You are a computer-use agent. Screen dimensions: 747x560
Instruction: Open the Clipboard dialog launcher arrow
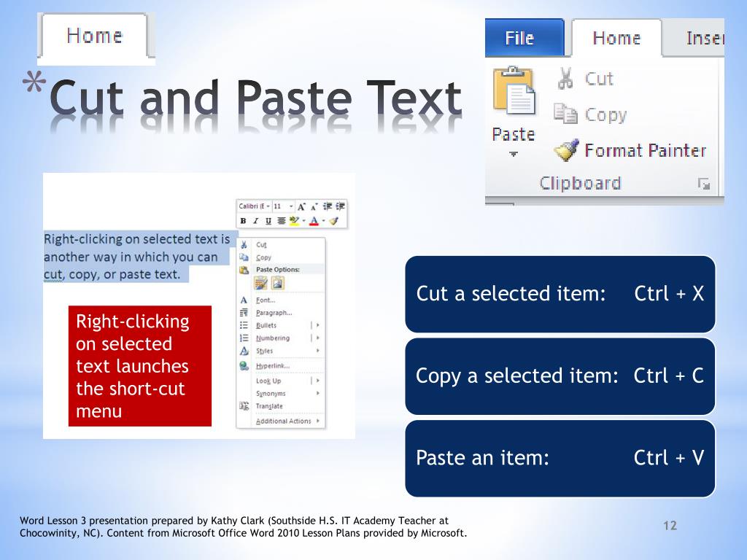704,183
